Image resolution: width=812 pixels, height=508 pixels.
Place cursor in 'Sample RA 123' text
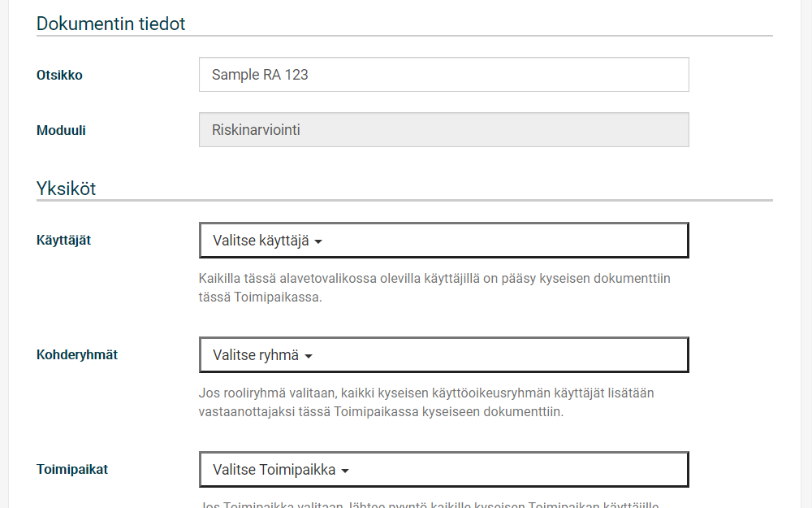click(260, 75)
